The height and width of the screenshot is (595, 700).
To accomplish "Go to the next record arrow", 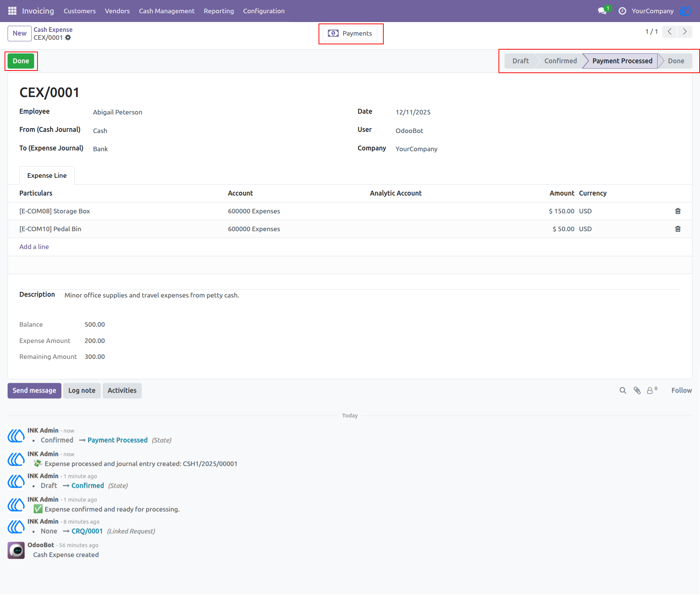I will 685,32.
